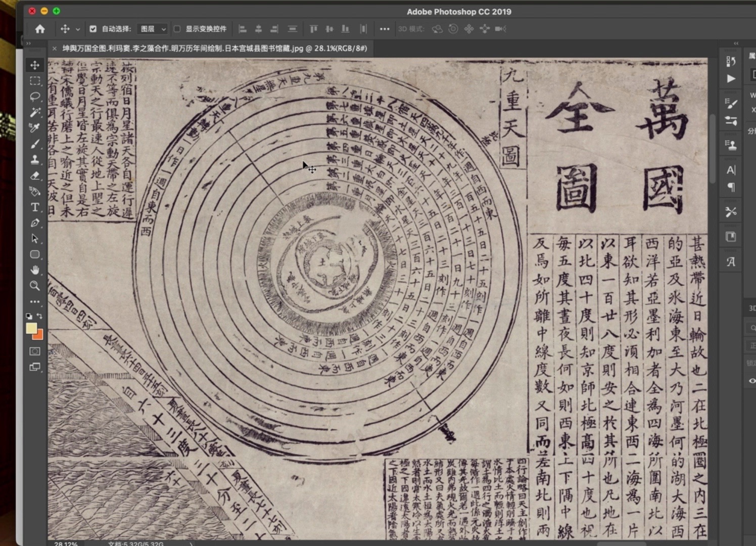Image resolution: width=756 pixels, height=546 pixels.
Task: Select the Eraser tool
Action: coord(35,176)
